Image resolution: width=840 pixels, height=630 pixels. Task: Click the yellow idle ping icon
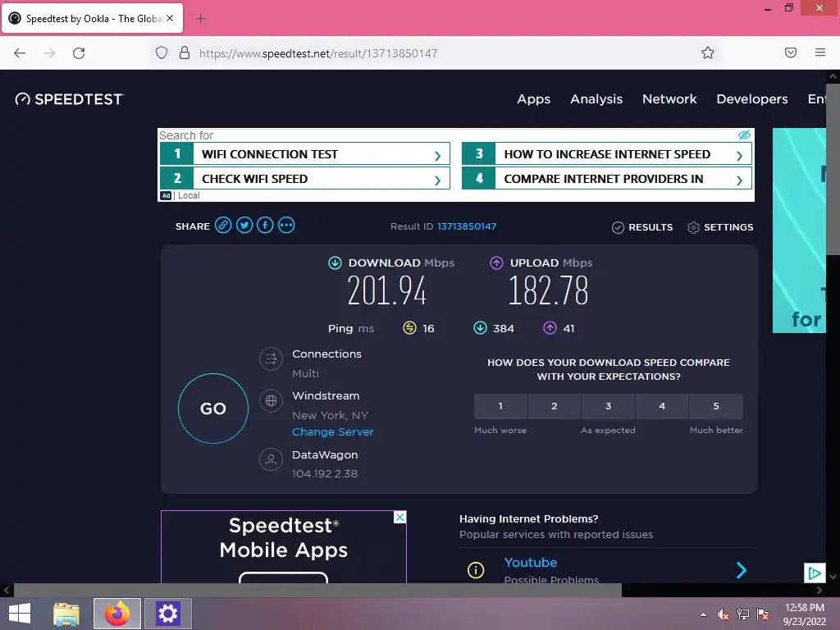tap(409, 328)
